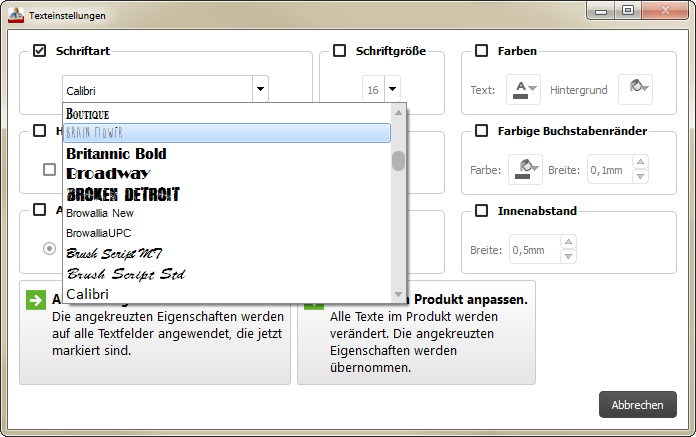Enable the Schriftgröße checkbox
Viewport: 696px width, 437px height.
[340, 51]
